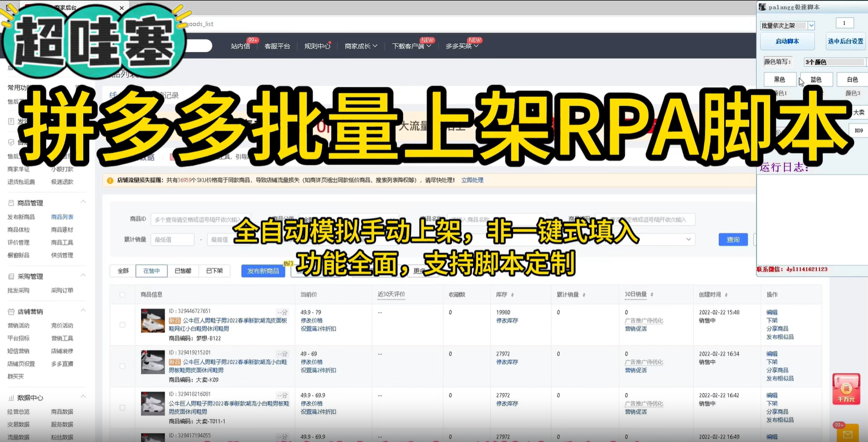This screenshot has width=868, height=442.
Task: Click 最低值 cumulative sales input
Action: click(x=172, y=240)
